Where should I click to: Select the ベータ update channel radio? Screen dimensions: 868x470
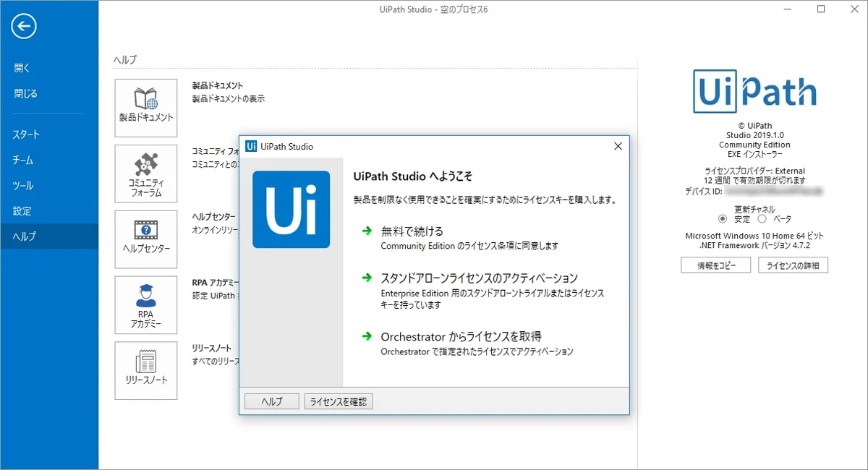click(x=762, y=219)
